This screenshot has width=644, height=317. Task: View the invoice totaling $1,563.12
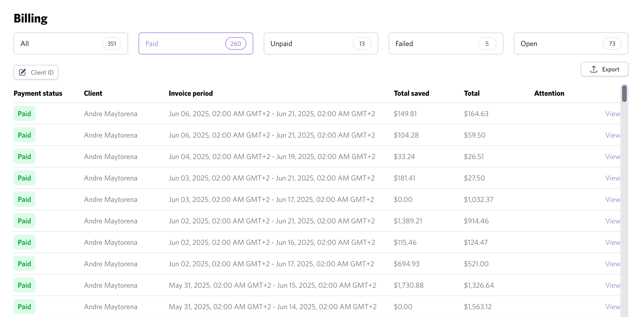click(x=612, y=307)
